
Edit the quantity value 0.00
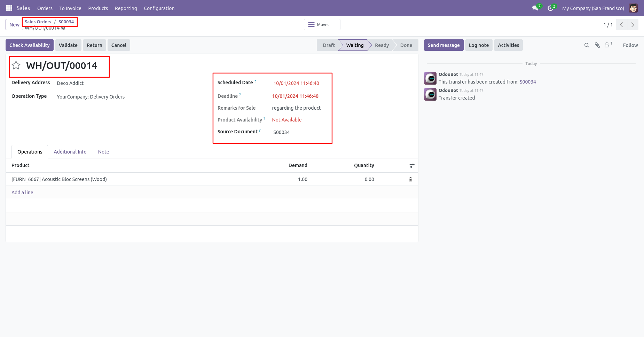[x=369, y=179]
